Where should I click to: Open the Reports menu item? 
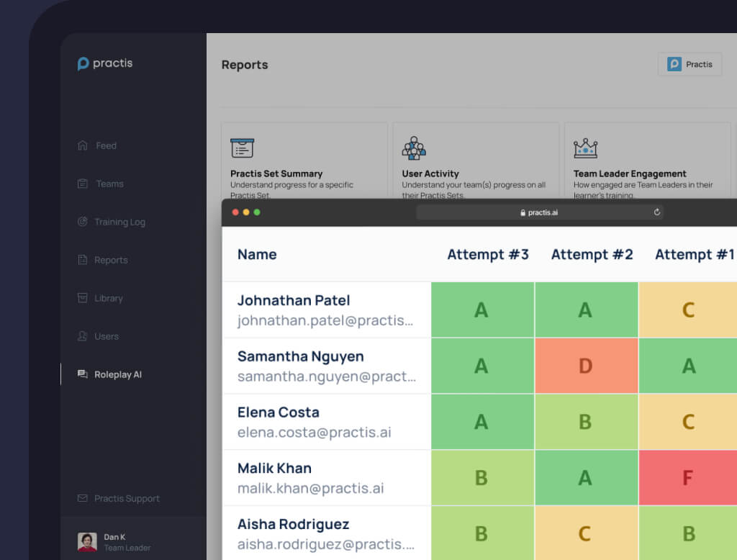[110, 260]
